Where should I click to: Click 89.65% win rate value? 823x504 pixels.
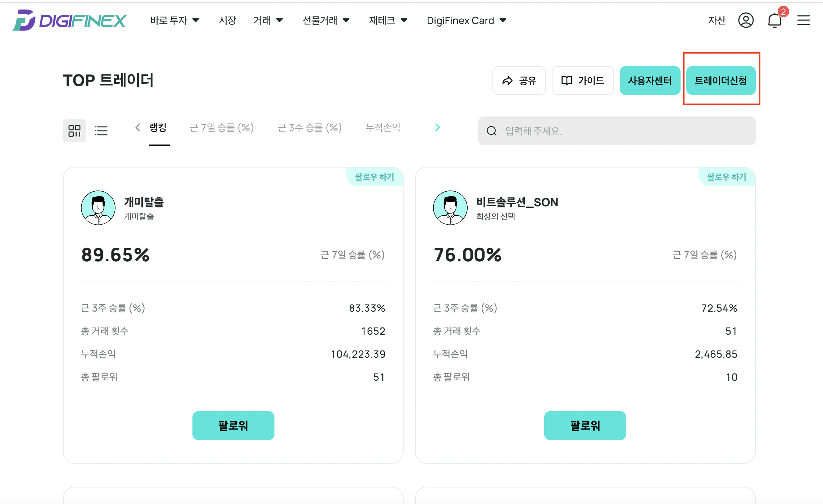coord(115,255)
